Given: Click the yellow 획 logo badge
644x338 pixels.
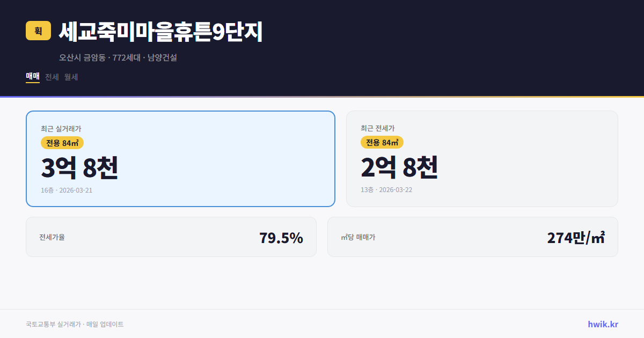Looking at the screenshot, I should [38, 31].
